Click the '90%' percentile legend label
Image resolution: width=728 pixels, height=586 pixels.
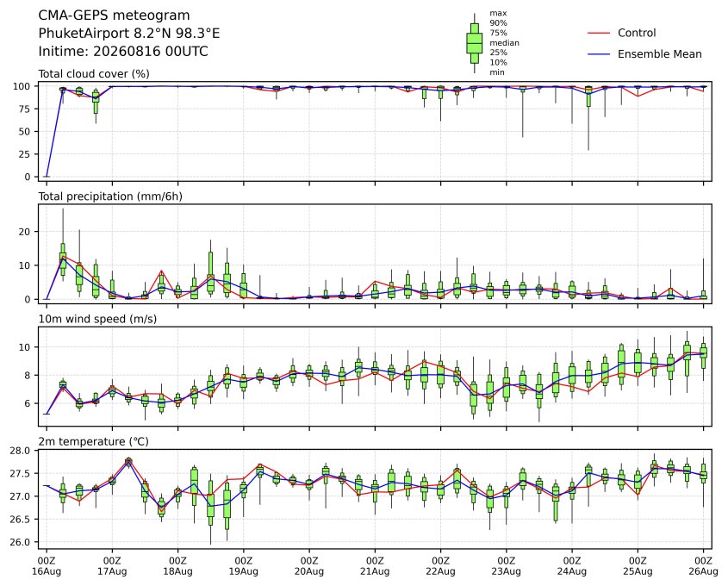[x=498, y=23]
